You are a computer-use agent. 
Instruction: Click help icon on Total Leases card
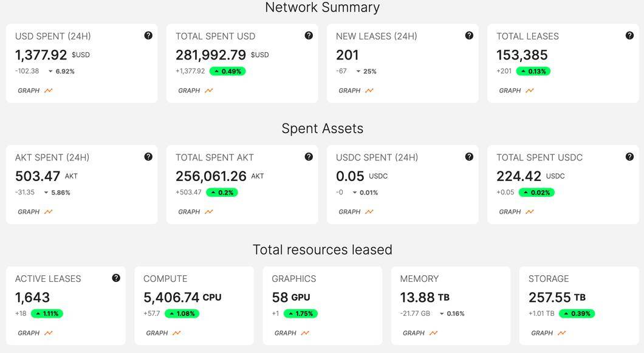click(x=629, y=36)
